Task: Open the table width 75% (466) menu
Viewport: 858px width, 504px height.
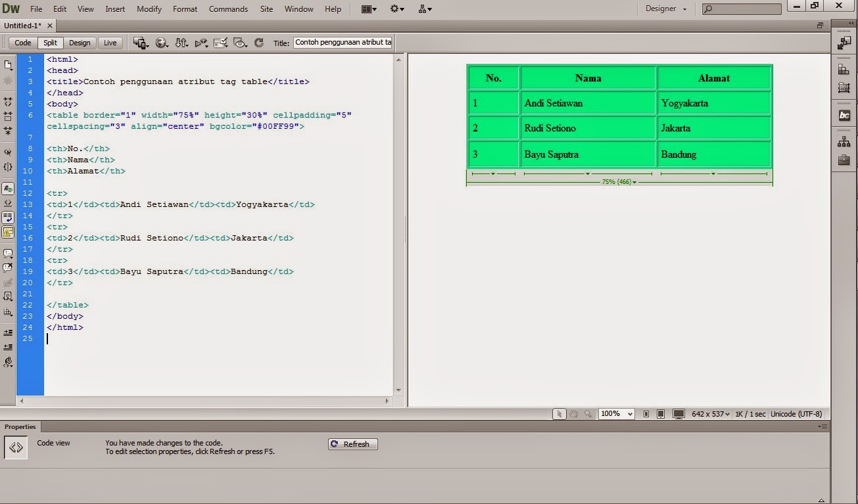Action: coord(619,182)
